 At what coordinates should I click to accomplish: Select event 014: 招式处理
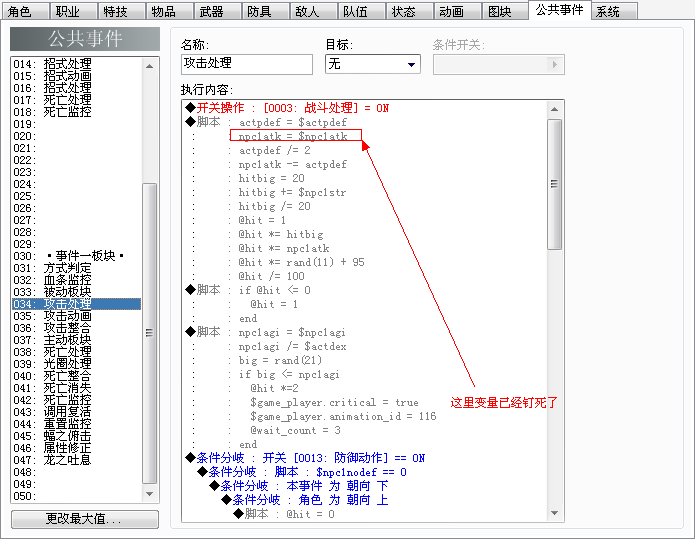click(76, 64)
